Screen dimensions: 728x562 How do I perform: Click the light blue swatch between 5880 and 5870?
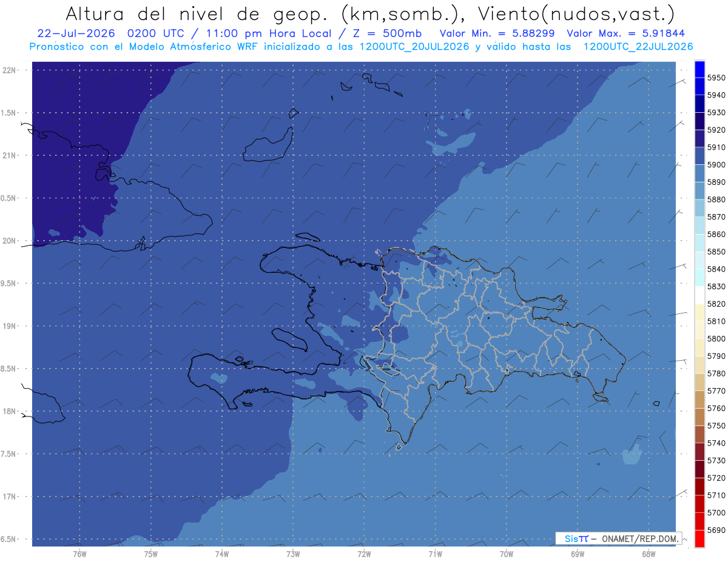click(x=699, y=209)
